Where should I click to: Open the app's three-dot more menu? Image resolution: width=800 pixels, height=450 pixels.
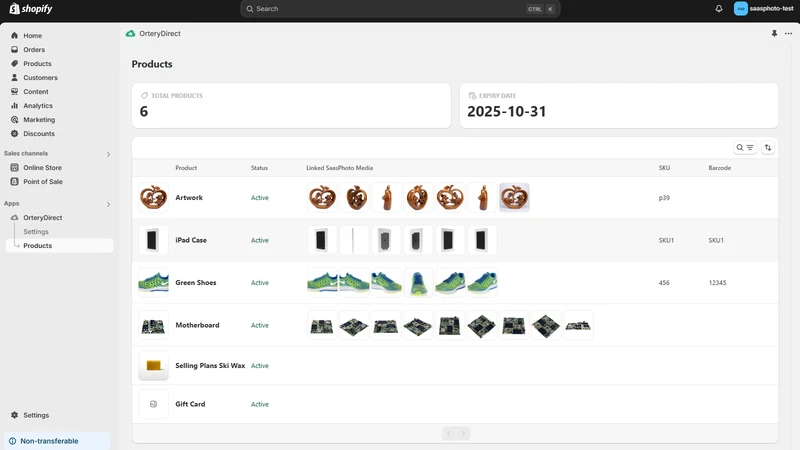[x=788, y=34]
